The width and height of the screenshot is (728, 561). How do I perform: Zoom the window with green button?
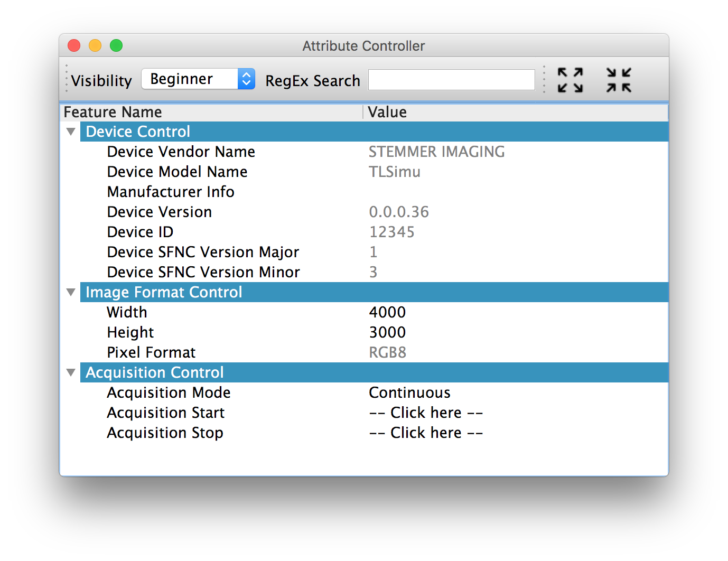(x=116, y=45)
